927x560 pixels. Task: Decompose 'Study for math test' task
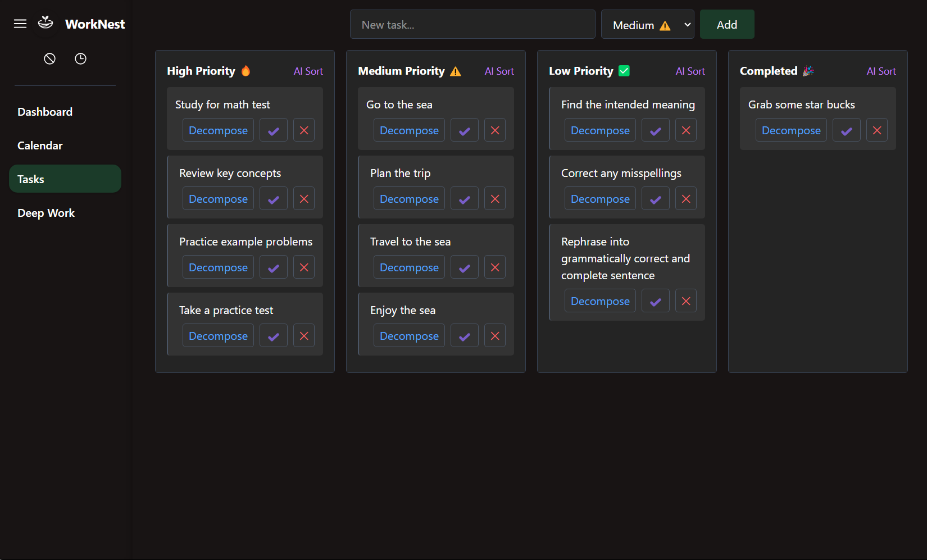point(218,130)
